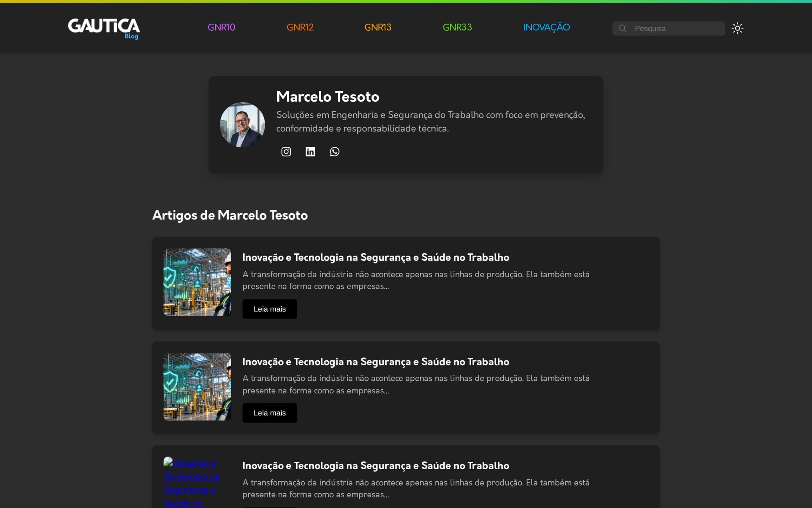812x508 pixels.
Task: Open the GNR10 menu section
Action: point(221,27)
